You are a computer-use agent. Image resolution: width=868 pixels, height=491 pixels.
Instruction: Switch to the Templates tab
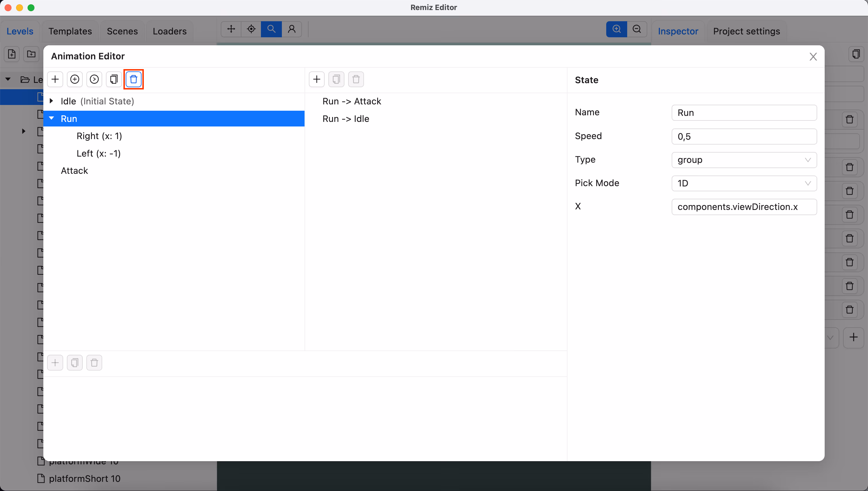click(x=70, y=31)
